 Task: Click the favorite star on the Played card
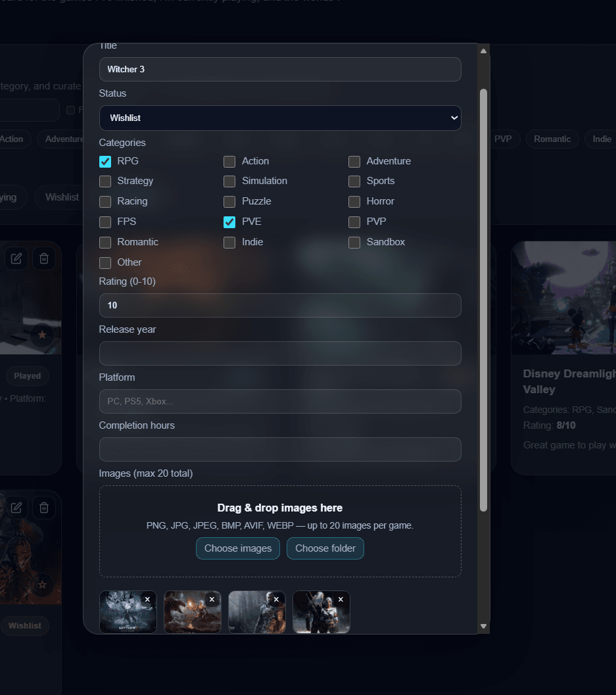click(x=42, y=335)
